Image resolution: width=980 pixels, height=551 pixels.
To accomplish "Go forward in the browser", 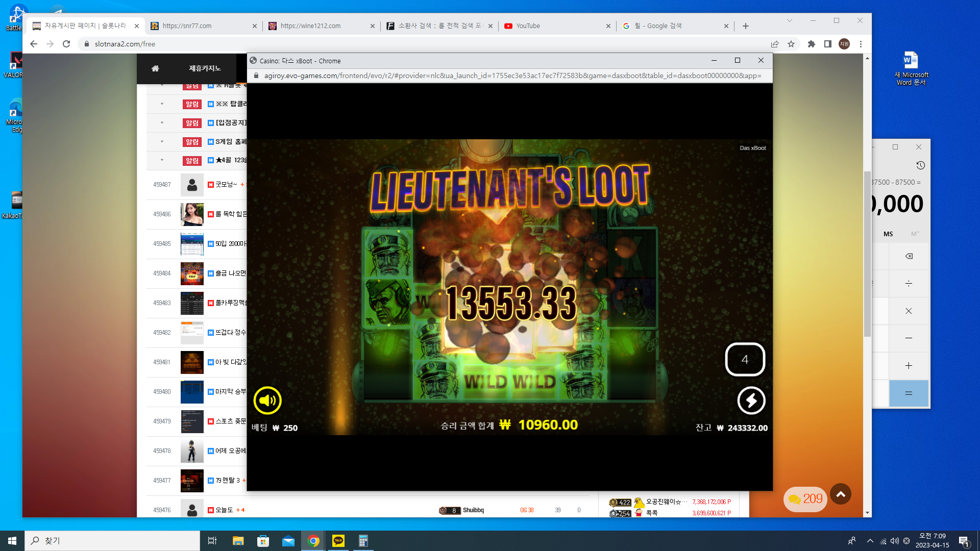I will click(x=50, y=44).
